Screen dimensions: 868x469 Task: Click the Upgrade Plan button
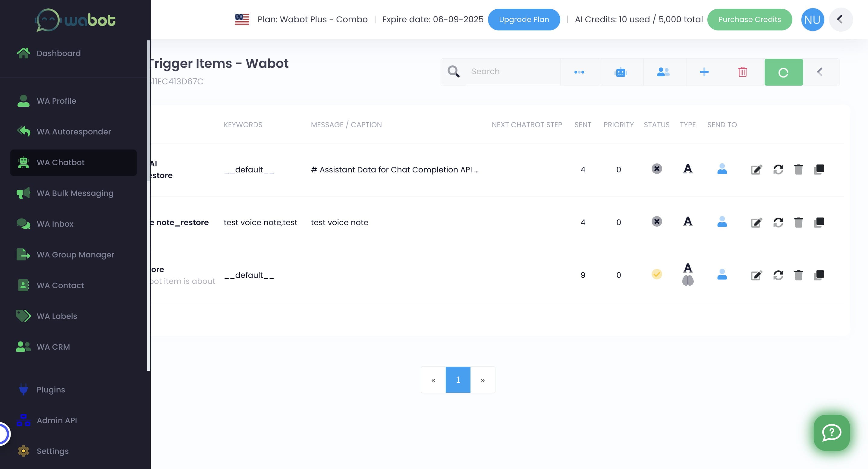(524, 20)
